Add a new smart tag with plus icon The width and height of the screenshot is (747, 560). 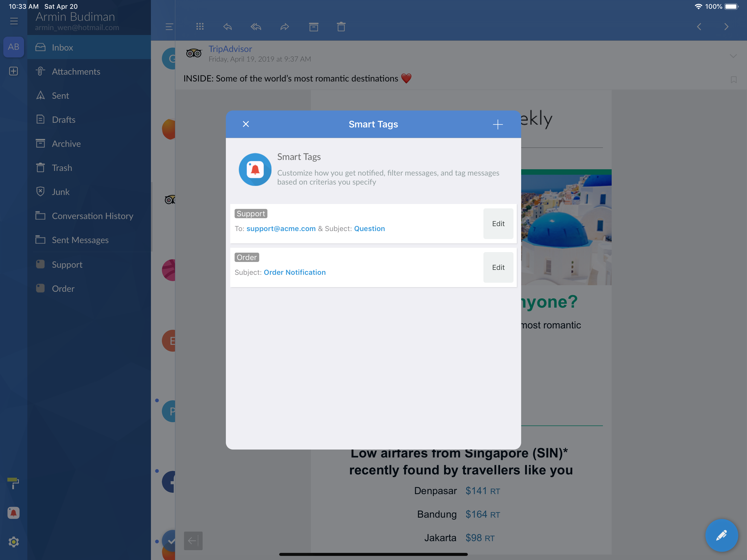pyautogui.click(x=497, y=124)
